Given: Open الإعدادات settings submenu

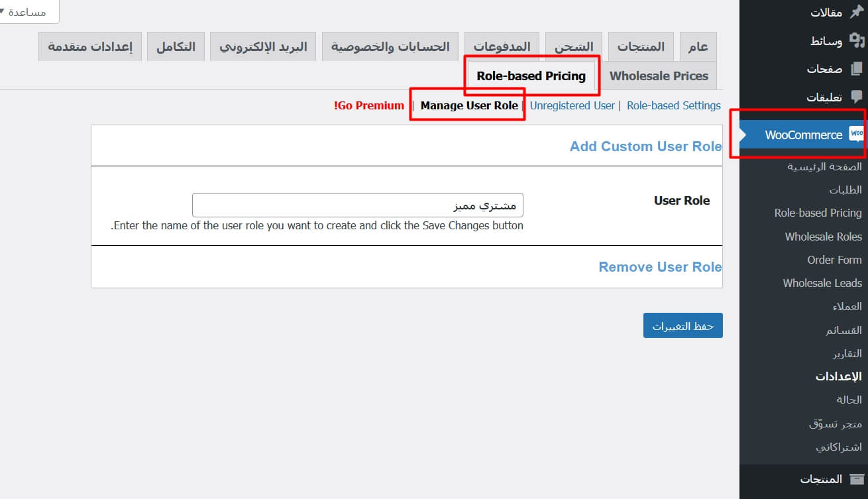Looking at the screenshot, I should tap(838, 376).
